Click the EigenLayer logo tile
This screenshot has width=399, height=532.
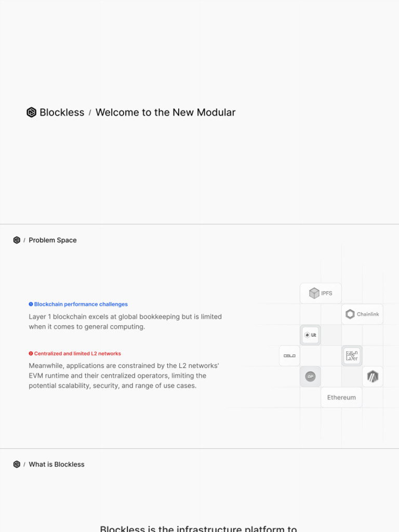click(x=352, y=356)
